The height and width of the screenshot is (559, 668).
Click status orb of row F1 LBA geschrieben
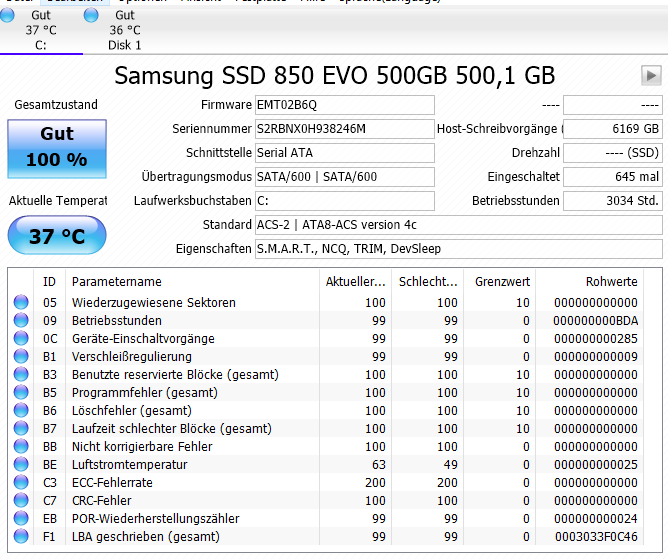click(x=21, y=536)
